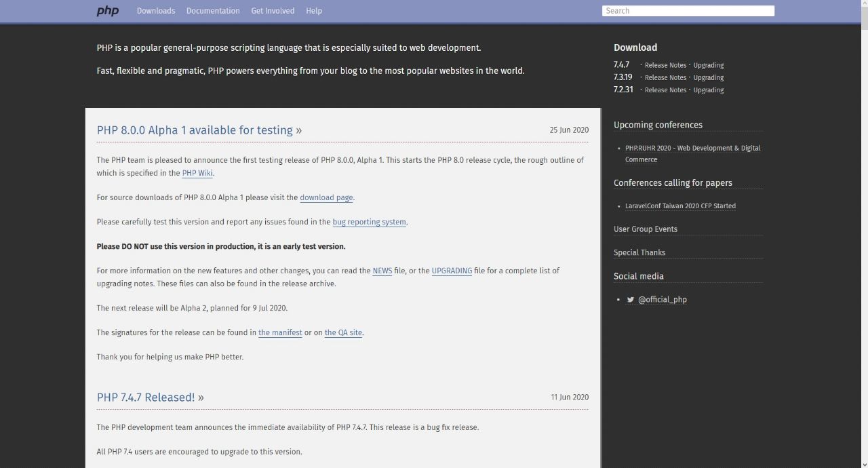Click the Social media heading
868x468 pixels.
pyautogui.click(x=639, y=276)
